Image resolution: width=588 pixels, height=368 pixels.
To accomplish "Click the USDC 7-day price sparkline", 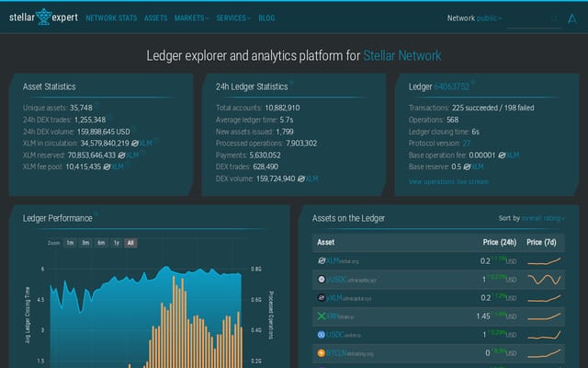I will (544, 335).
